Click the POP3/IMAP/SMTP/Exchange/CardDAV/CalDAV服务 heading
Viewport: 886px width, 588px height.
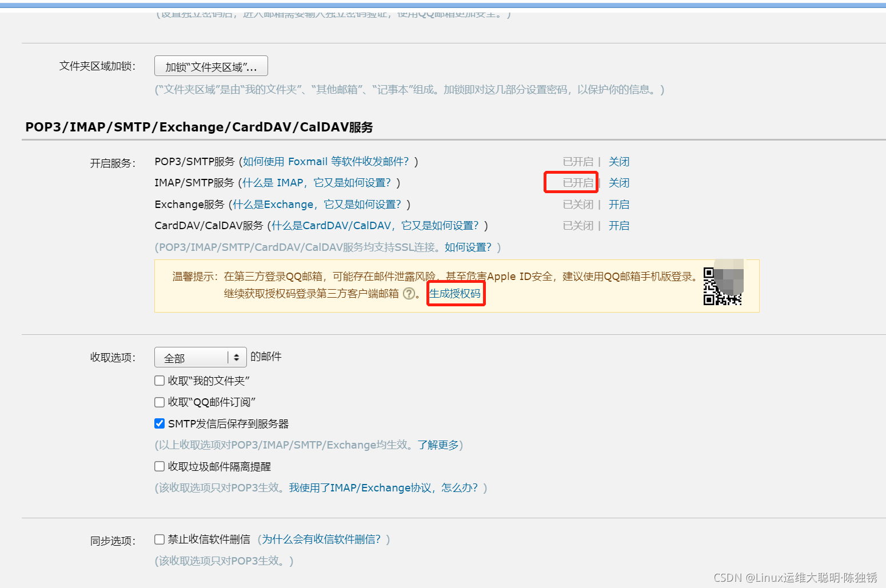click(199, 127)
